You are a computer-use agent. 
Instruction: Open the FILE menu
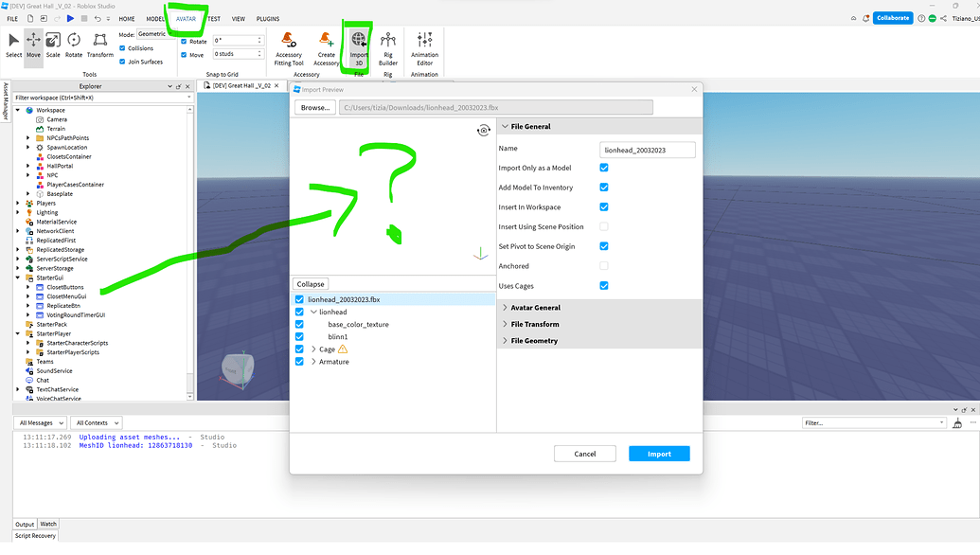(12, 19)
